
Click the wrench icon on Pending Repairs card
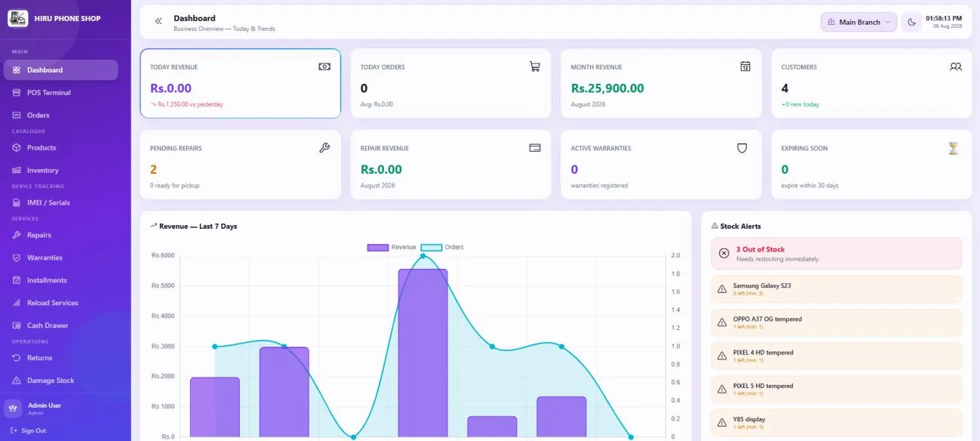[x=324, y=148]
